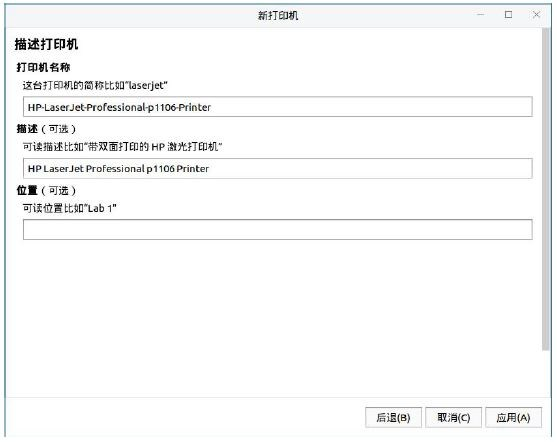Click the 新打印机 title bar text
Viewport: 557px width, 442px height.
click(x=278, y=15)
